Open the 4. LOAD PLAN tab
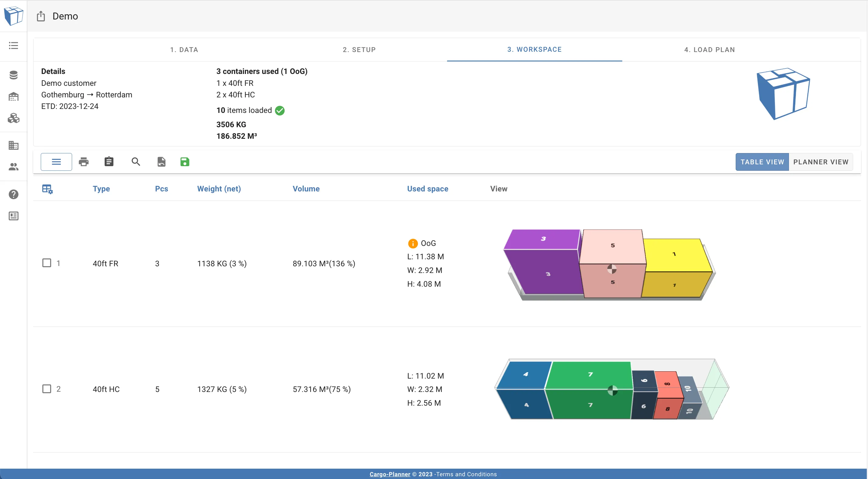Screen dimensions: 868x479 click(x=709, y=50)
